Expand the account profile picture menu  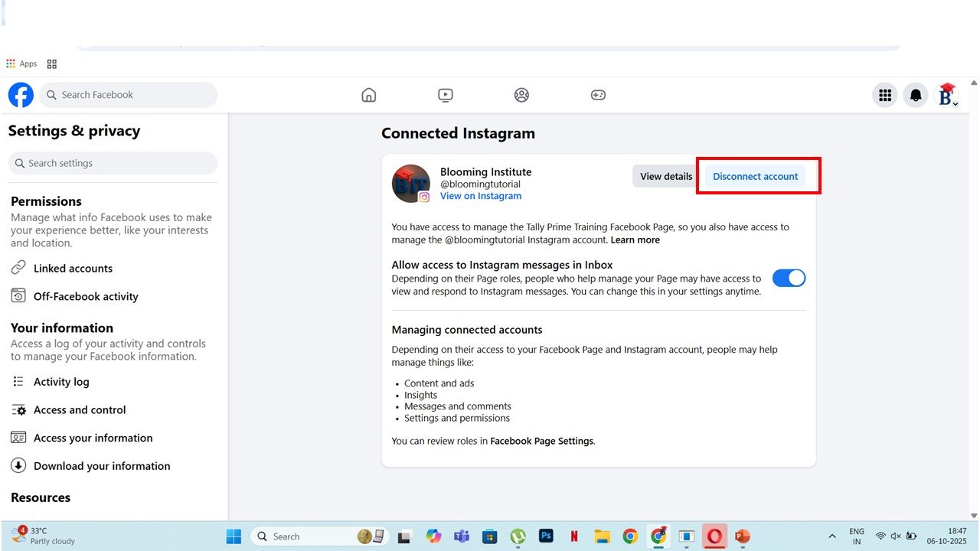(947, 95)
